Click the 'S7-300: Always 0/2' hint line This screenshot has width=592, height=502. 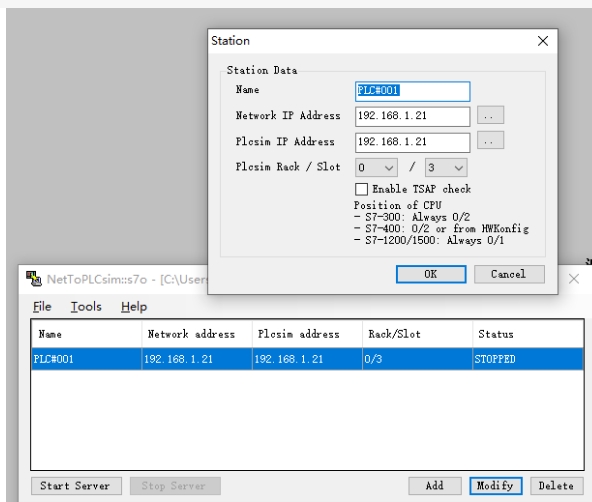(412, 217)
